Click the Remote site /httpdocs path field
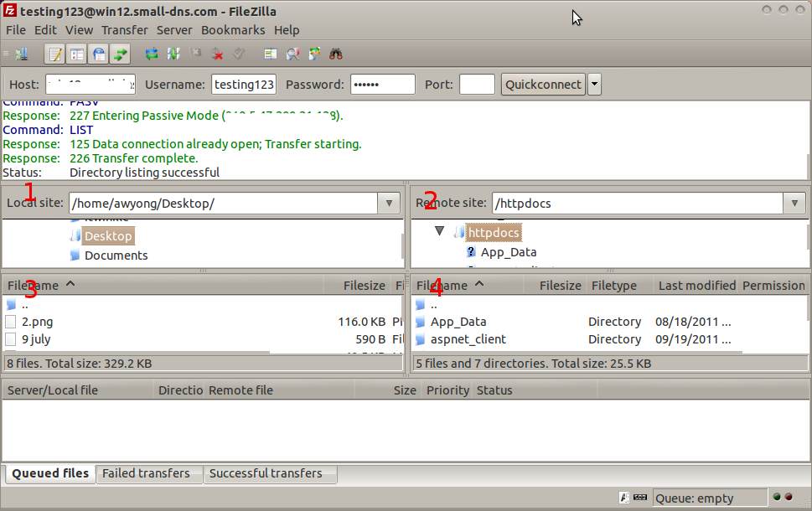The image size is (812, 511). pos(638,204)
